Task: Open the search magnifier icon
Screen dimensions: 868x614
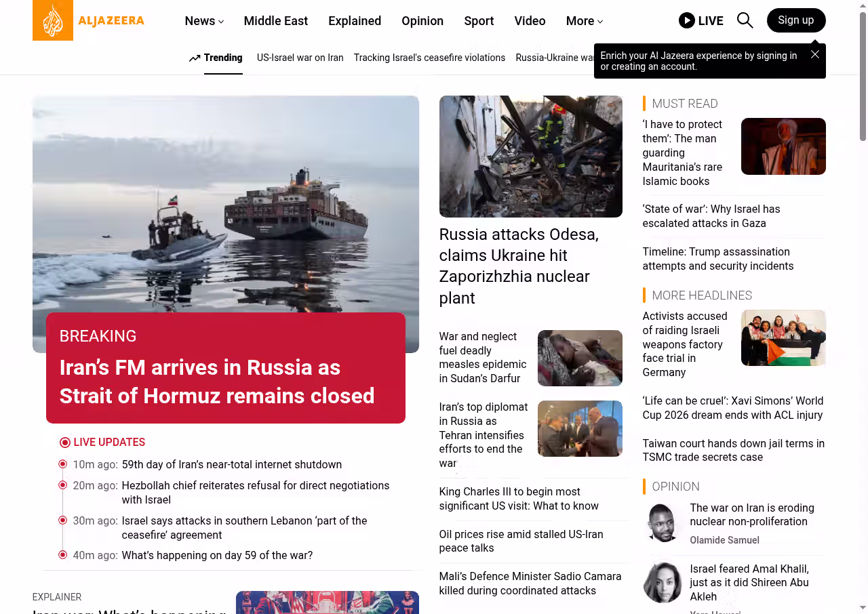Action: pos(745,20)
